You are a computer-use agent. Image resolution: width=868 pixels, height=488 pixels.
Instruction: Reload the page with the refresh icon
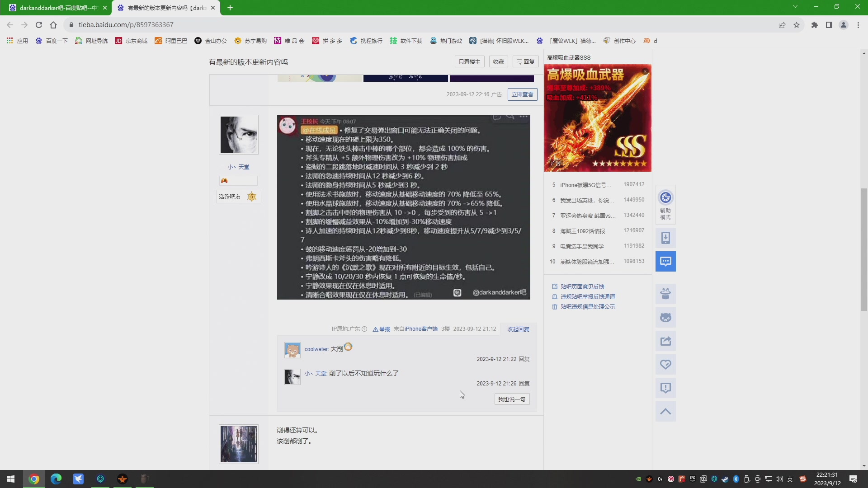(39, 25)
